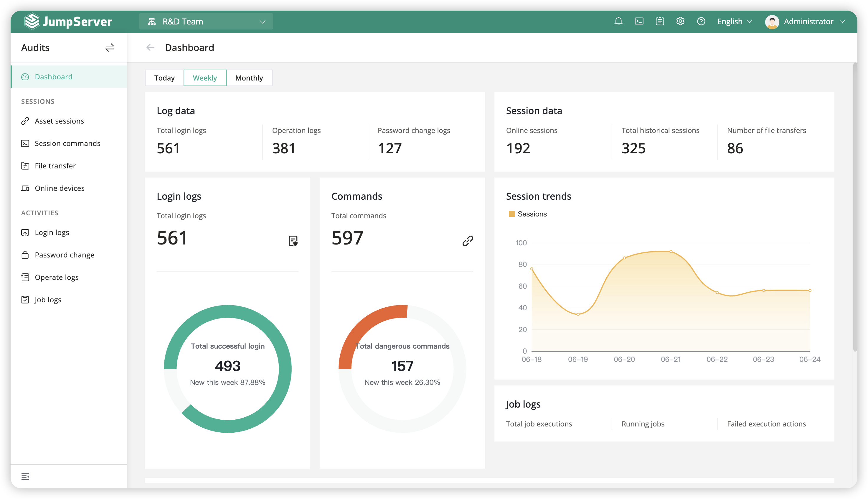The image size is (868, 499).
Task: Select the Monthly time range
Action: click(249, 78)
